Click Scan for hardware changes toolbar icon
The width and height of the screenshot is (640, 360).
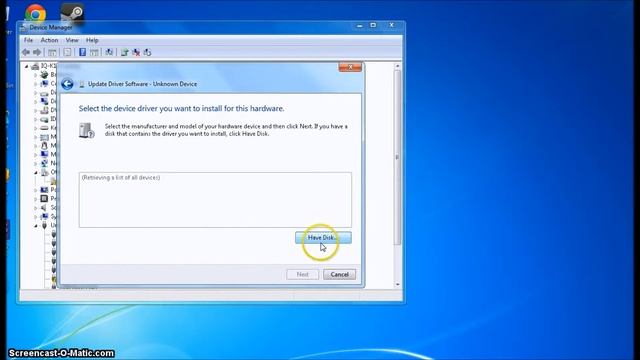pos(109,52)
